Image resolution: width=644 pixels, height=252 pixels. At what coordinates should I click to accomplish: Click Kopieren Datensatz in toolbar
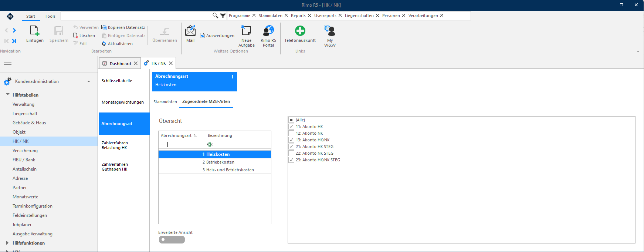point(123,27)
